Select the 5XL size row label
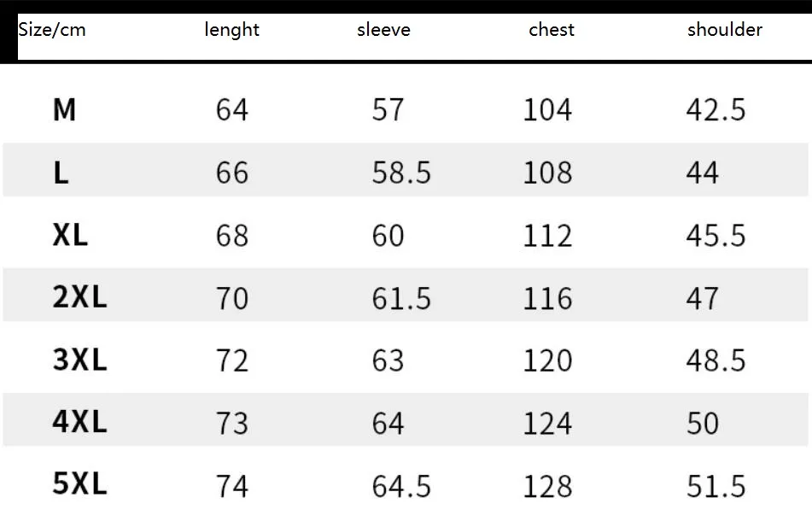The width and height of the screenshot is (812, 521). point(79,485)
